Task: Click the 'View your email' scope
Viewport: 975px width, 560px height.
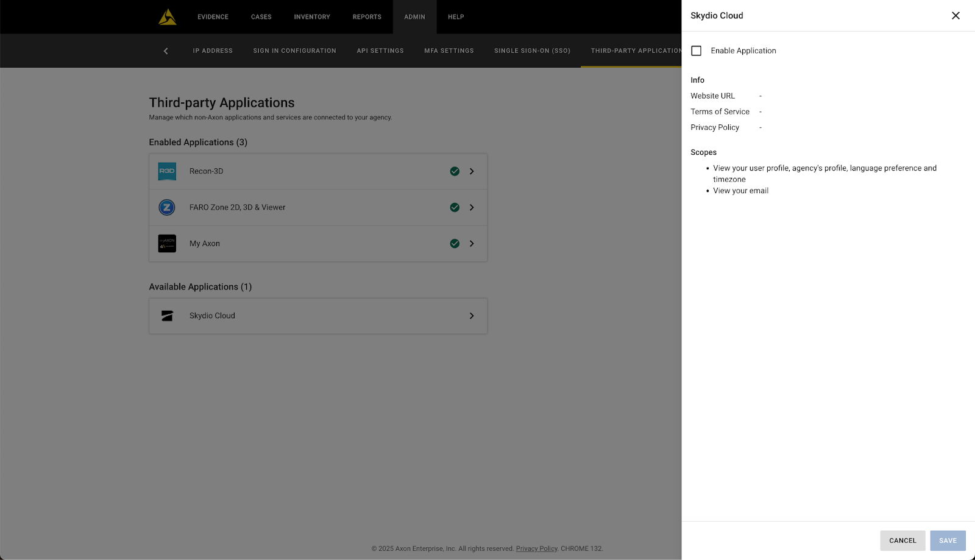Action: tap(741, 191)
